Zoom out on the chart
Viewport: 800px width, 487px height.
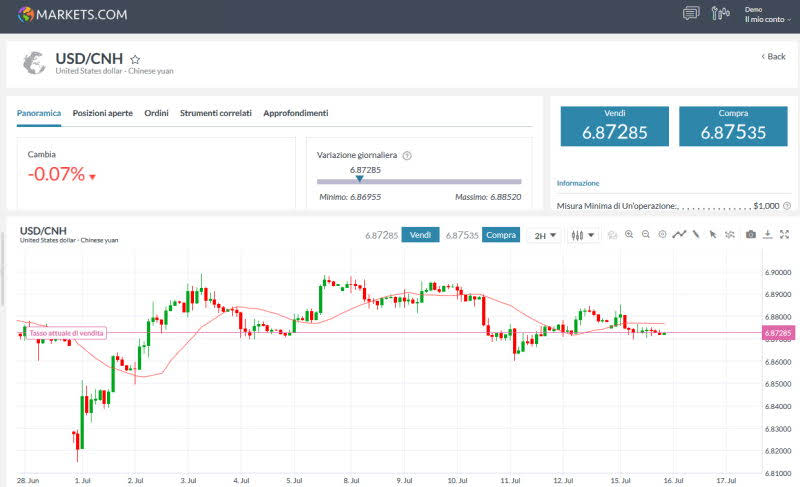click(x=646, y=235)
